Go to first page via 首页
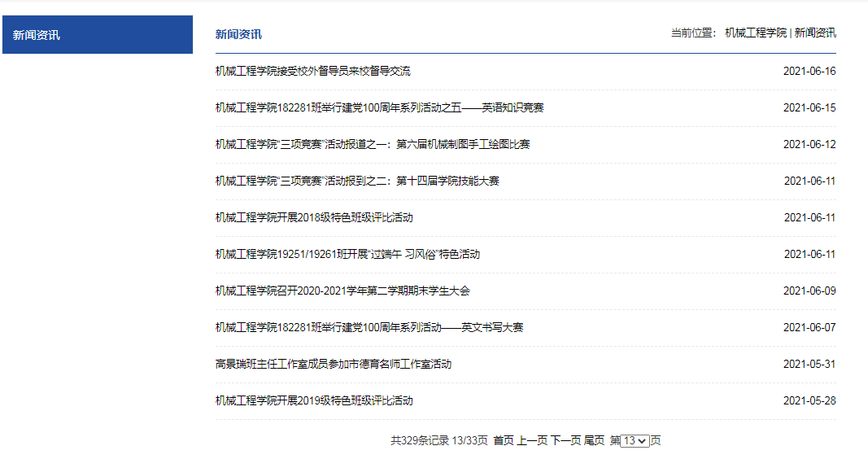Screen dimensions: 868x459 click(504, 440)
